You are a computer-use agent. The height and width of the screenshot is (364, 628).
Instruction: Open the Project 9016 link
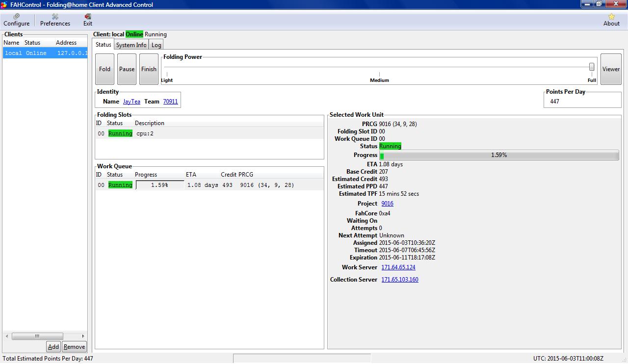tap(387, 204)
